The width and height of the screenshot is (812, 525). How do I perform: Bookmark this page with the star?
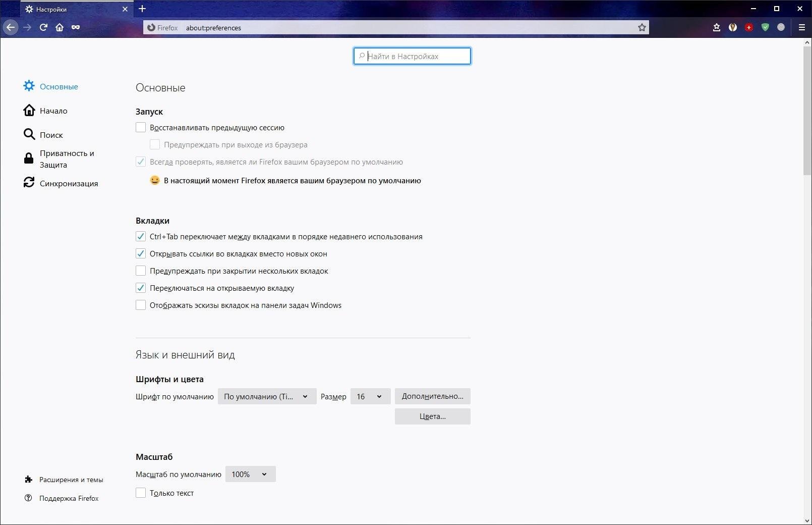click(642, 28)
